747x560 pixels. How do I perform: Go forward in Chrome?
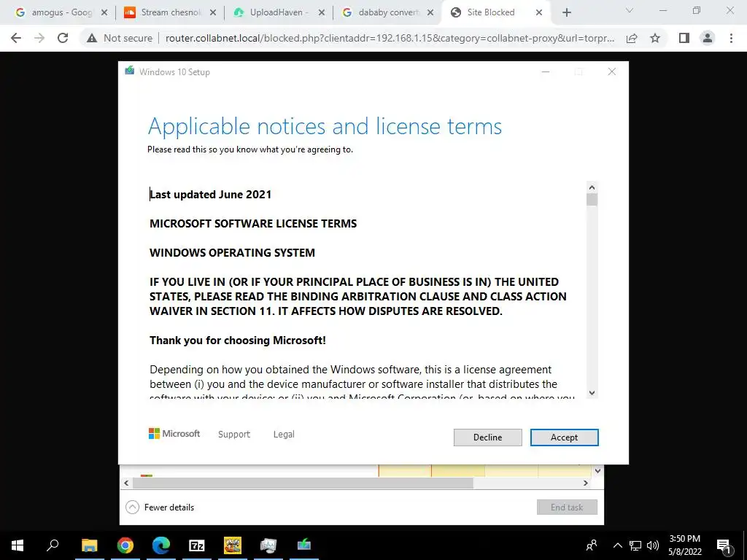pos(39,38)
